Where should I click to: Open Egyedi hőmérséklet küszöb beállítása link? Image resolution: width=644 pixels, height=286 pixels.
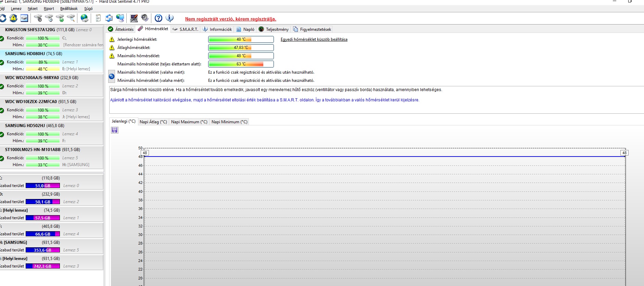pos(314,39)
